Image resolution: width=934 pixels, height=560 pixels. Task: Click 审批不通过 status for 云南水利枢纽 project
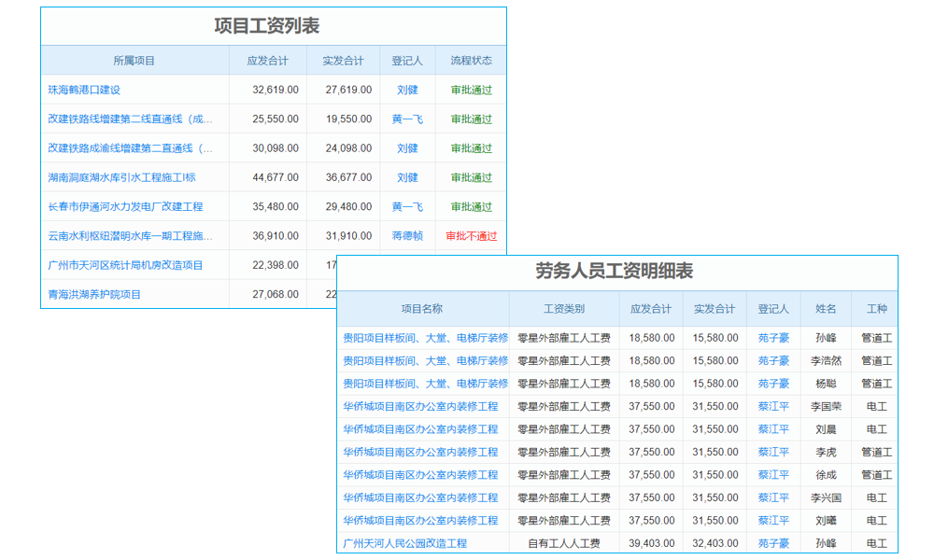[471, 236]
